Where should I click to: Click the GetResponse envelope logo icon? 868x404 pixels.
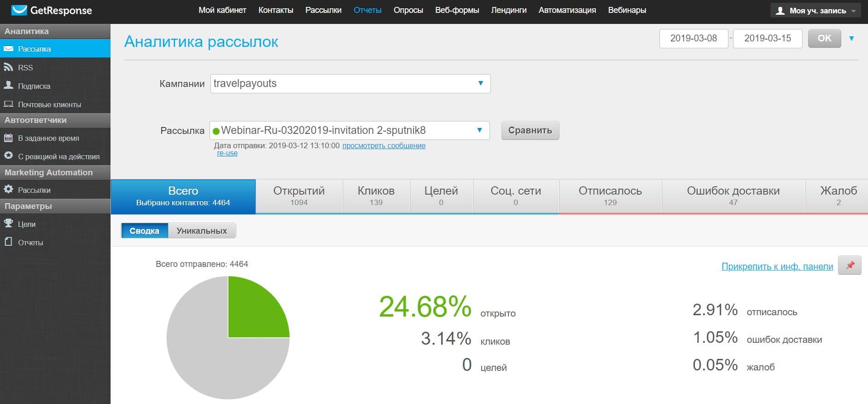click(19, 10)
